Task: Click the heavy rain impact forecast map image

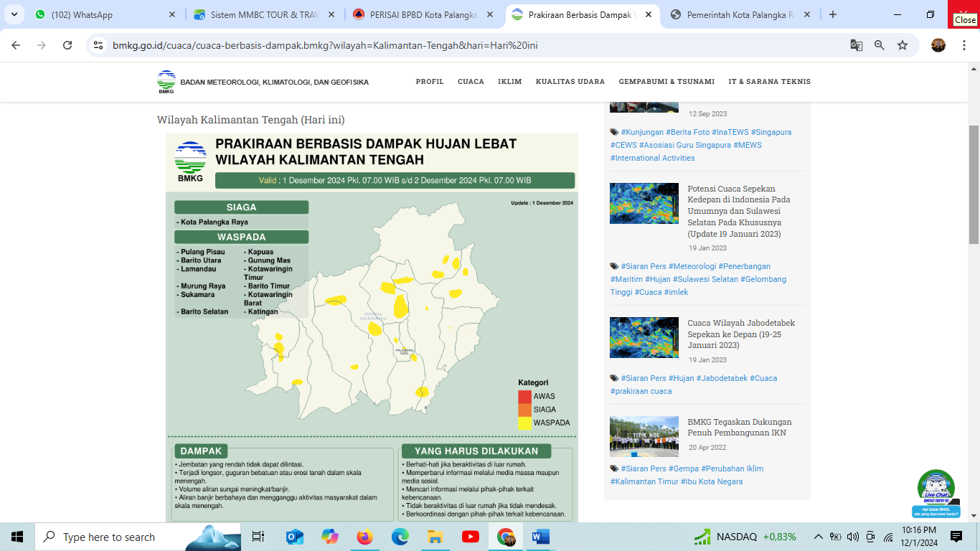Action: 372,327
